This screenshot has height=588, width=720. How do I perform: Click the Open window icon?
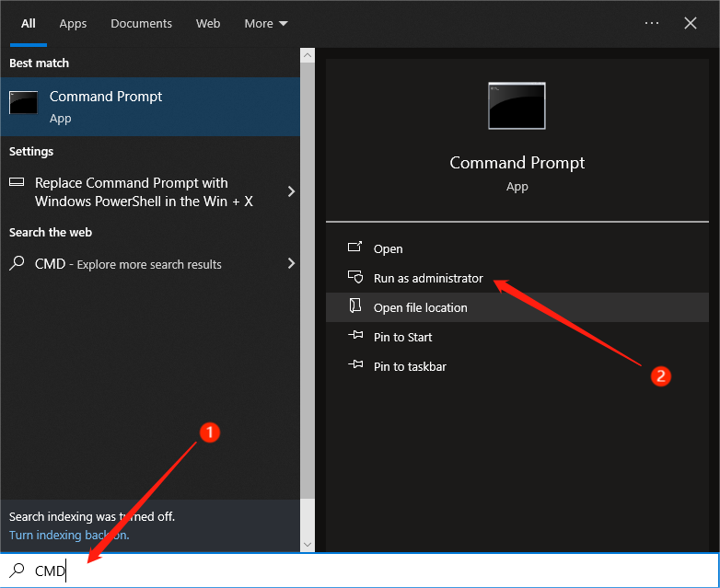click(354, 248)
